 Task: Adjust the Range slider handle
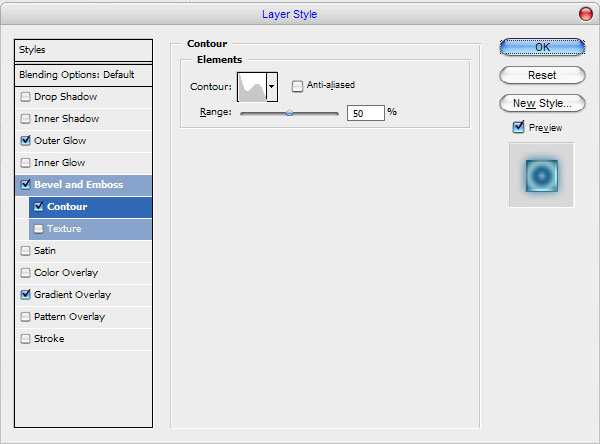point(289,113)
